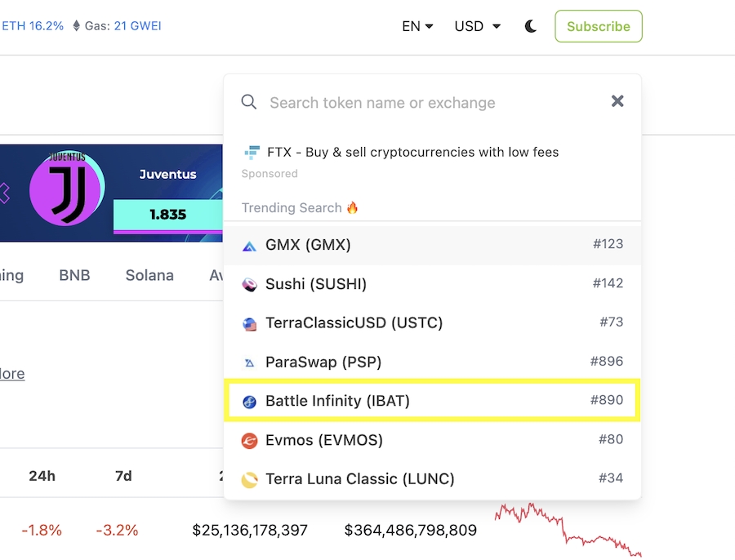Click the #123 rank beside GMX
Screen dimensions: 735x560
tap(608, 244)
